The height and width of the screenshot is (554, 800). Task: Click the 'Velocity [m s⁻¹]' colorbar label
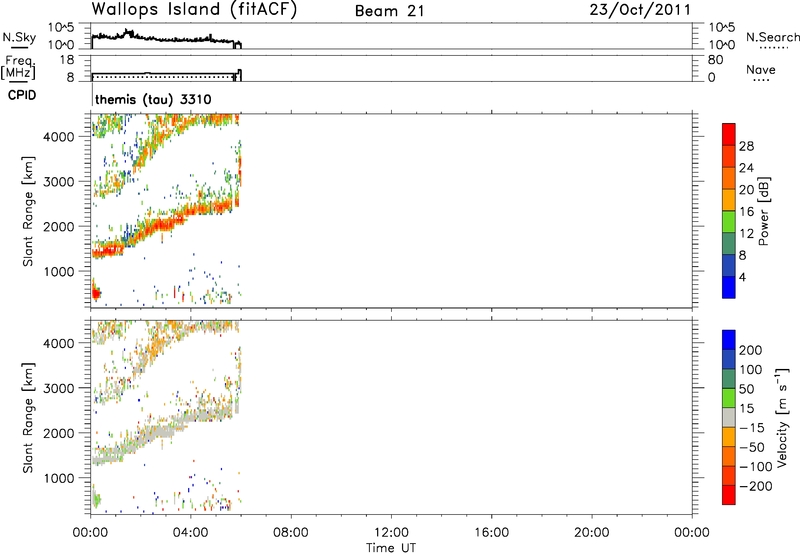[782, 417]
